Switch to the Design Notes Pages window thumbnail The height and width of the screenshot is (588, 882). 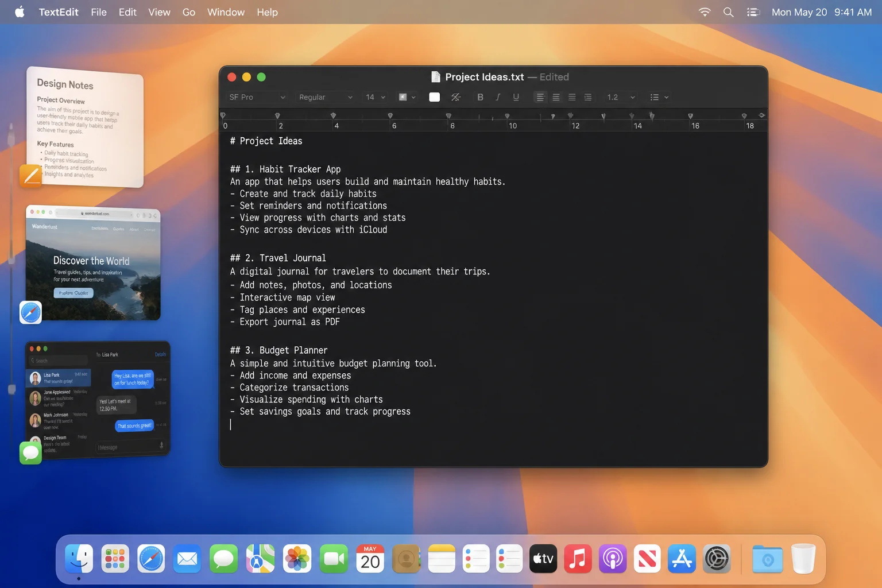85,127
